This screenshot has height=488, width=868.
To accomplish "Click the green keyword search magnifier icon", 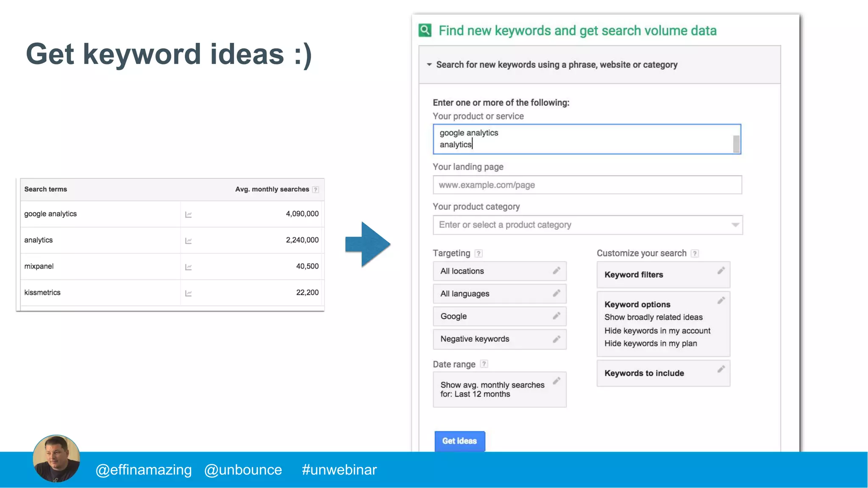I will (425, 30).
